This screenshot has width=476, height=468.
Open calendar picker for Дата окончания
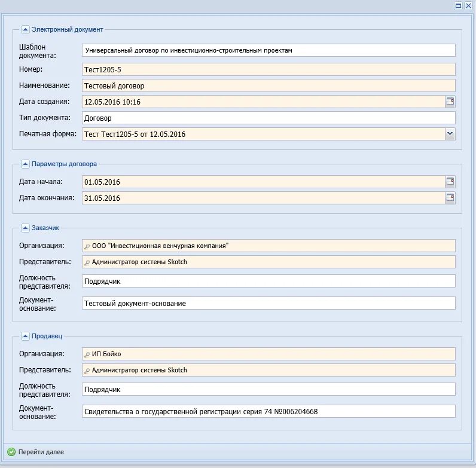pyautogui.click(x=450, y=198)
